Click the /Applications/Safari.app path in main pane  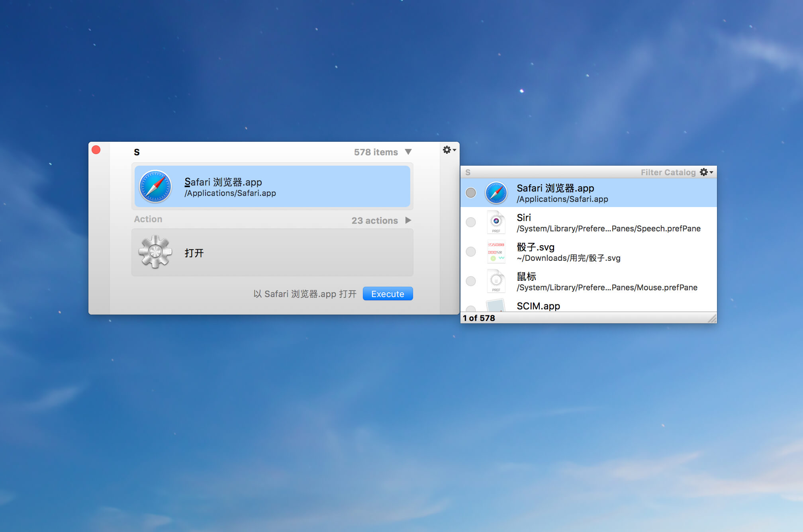pyautogui.click(x=230, y=193)
